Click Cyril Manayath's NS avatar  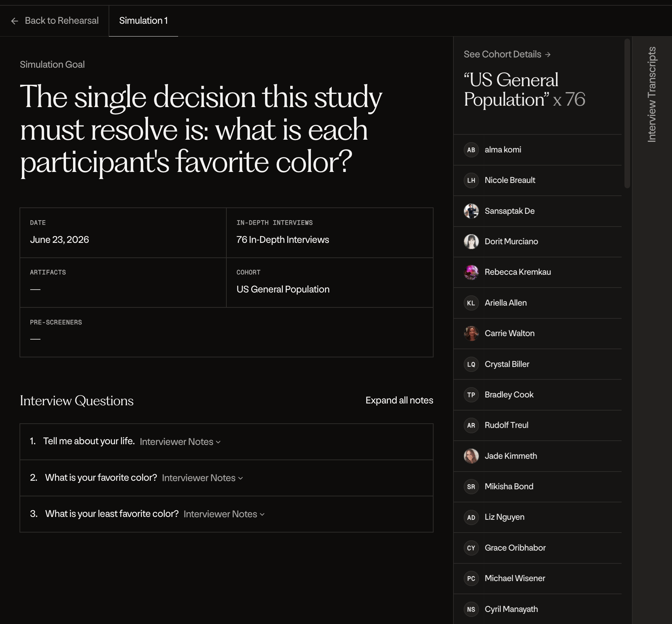point(471,609)
